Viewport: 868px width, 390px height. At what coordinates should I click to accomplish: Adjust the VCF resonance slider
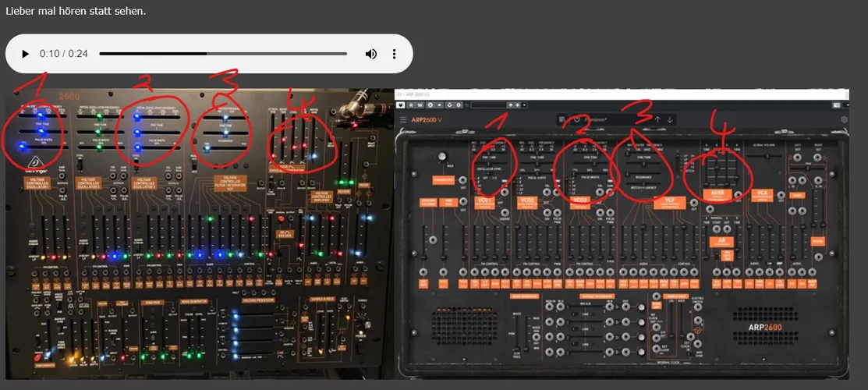click(643, 173)
